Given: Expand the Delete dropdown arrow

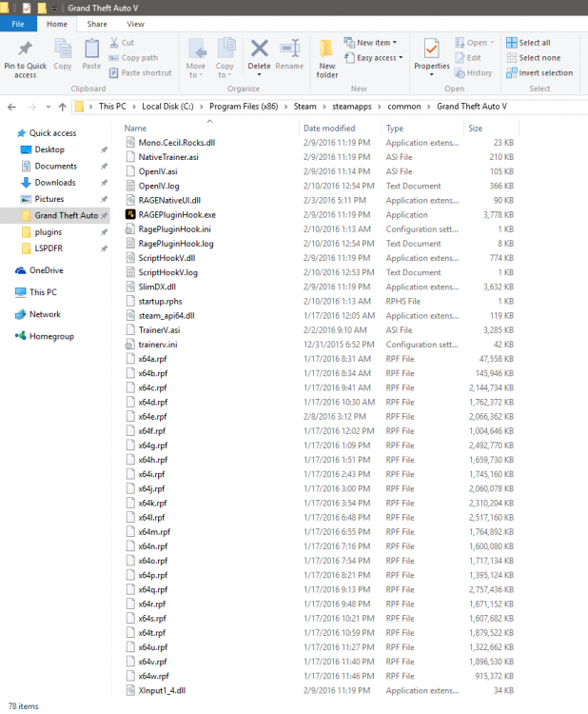Looking at the screenshot, I should 260,74.
